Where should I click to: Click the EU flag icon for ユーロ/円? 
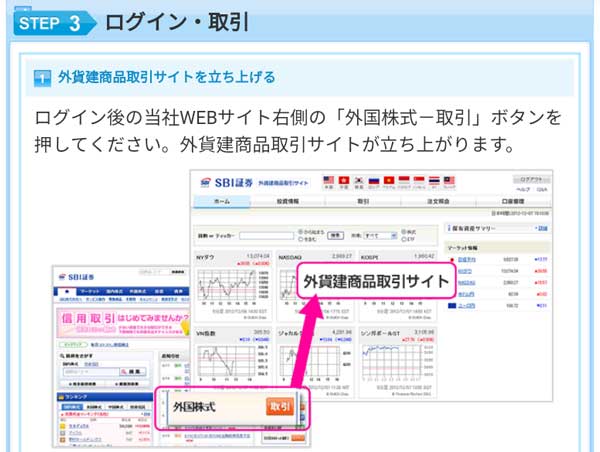[x=450, y=305]
